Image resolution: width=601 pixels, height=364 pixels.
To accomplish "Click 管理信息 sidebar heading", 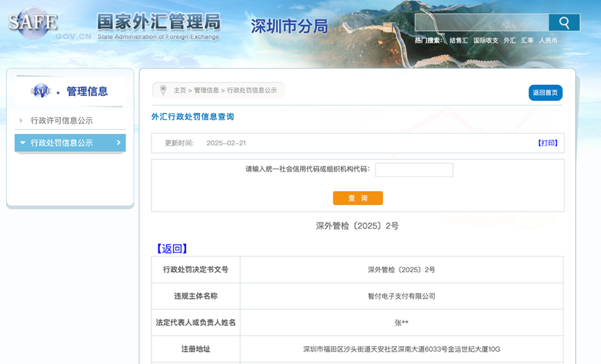I will pos(87,91).
